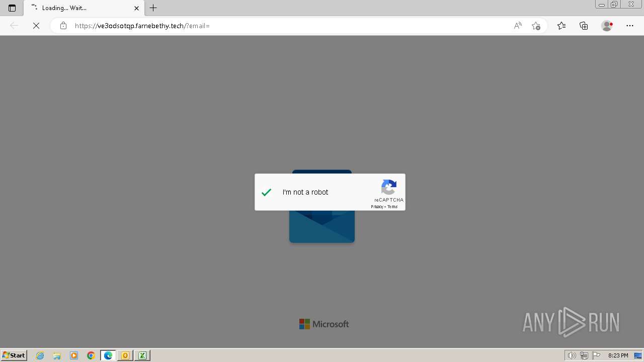Open the Favorites list
Screen dimensions: 644x362
point(561,26)
